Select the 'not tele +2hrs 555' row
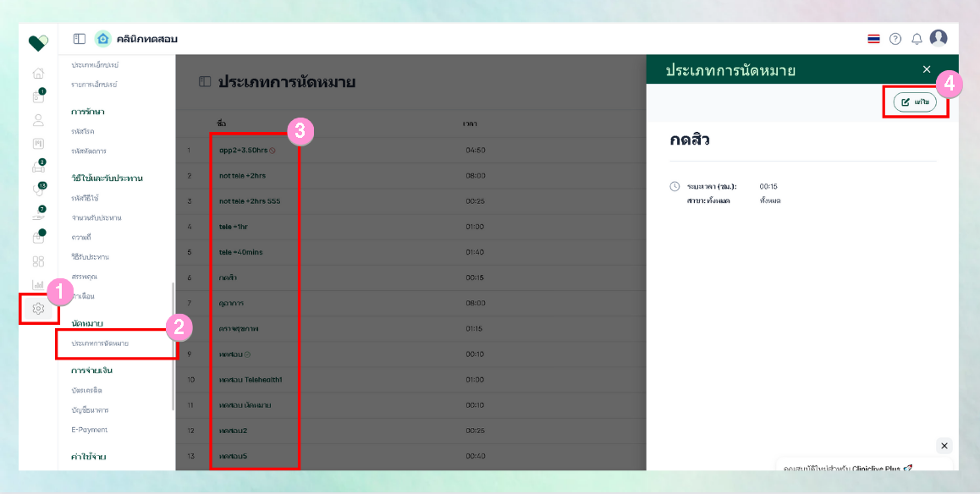Screen dimensions: 980x494 pyautogui.click(x=250, y=201)
